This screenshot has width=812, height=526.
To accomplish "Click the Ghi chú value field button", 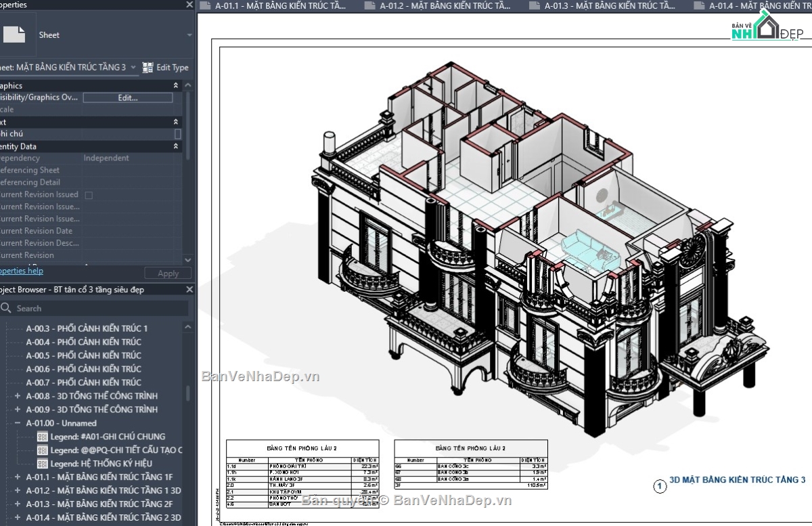I will pos(178,134).
